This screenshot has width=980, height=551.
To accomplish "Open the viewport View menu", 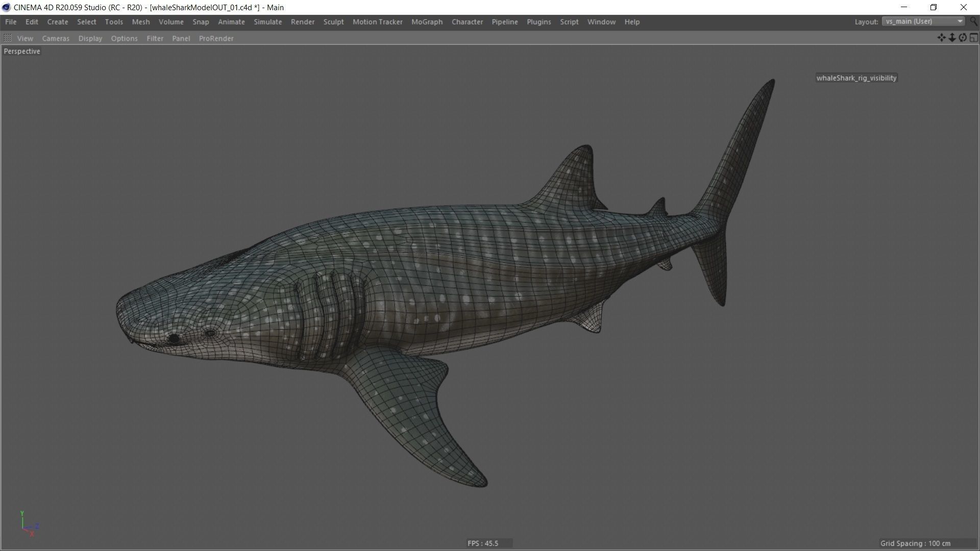I will coord(25,38).
